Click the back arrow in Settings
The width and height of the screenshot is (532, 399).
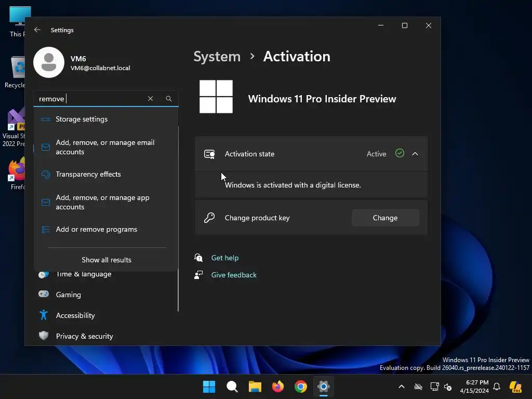point(37,30)
